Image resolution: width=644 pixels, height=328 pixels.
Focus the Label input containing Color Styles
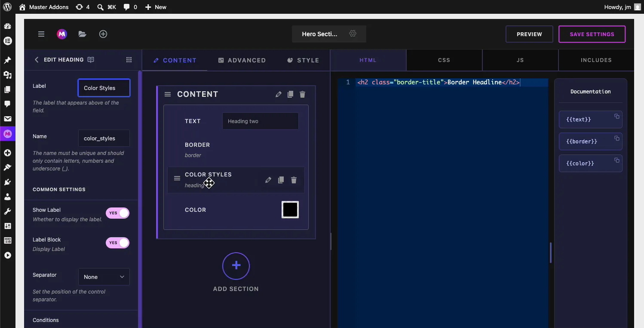[104, 88]
